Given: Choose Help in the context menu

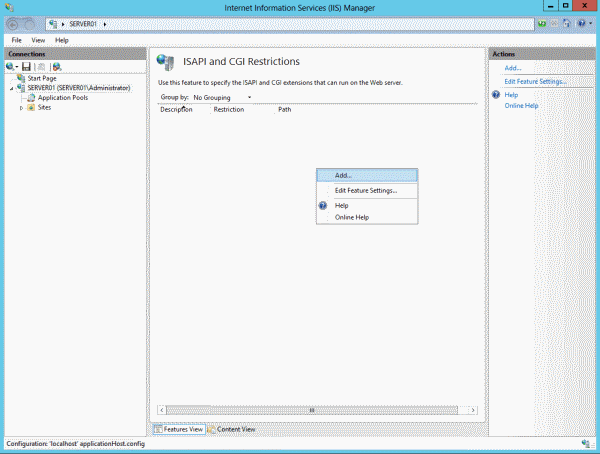Looking at the screenshot, I should pyautogui.click(x=367, y=206).
